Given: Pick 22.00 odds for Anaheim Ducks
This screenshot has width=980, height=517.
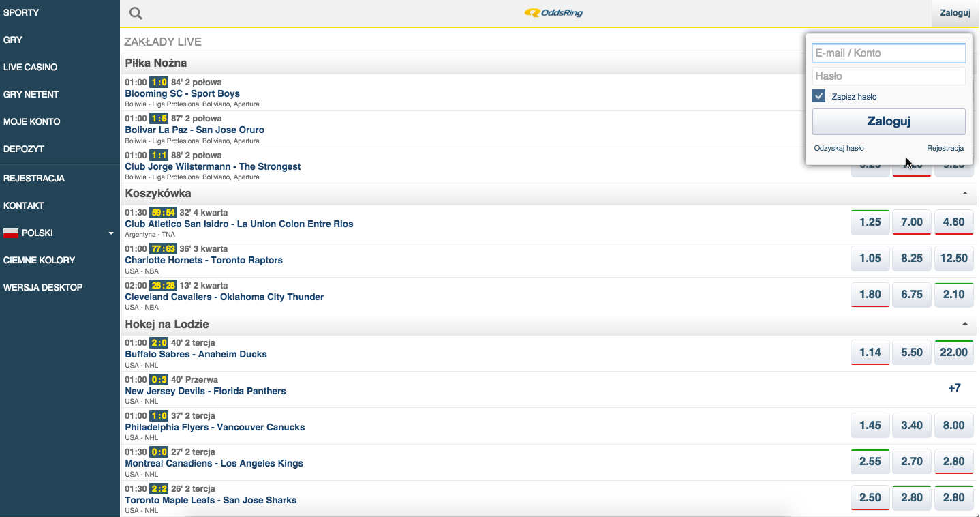Looking at the screenshot, I should (953, 352).
